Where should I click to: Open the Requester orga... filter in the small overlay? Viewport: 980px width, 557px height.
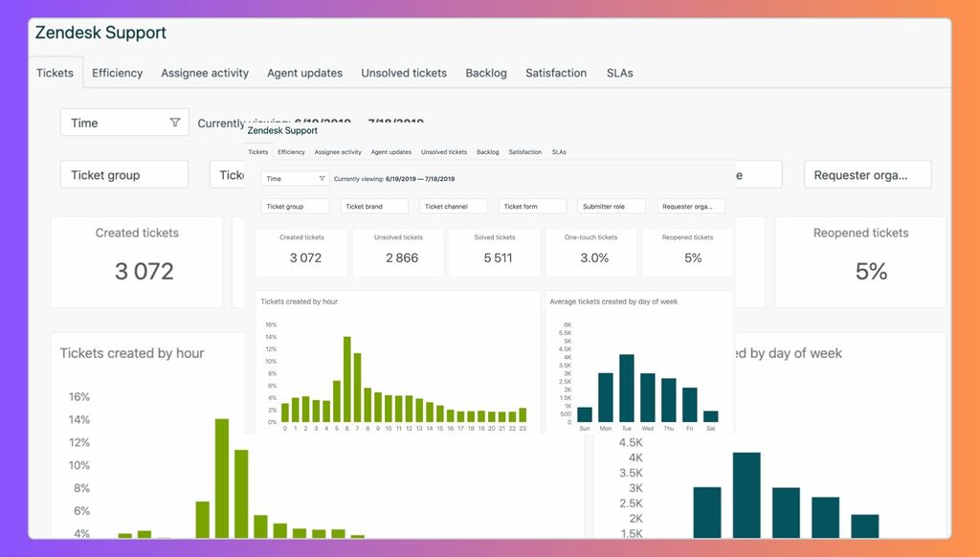[691, 207]
